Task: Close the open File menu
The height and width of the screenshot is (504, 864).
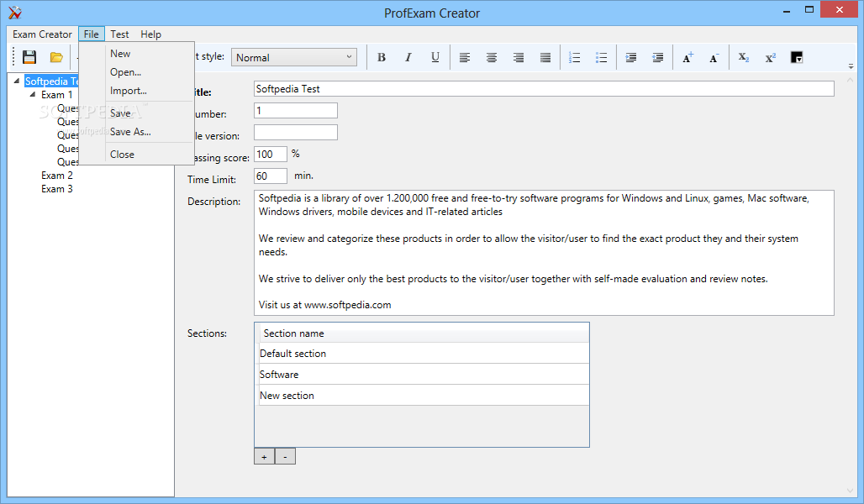Action: (92, 34)
